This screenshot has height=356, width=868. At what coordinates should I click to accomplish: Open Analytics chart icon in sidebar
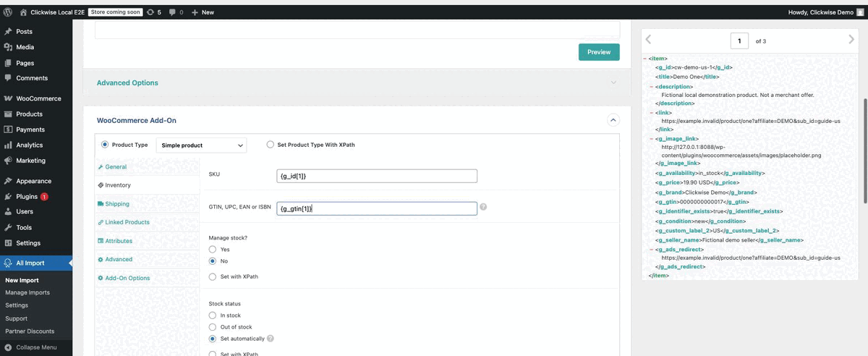coord(8,145)
